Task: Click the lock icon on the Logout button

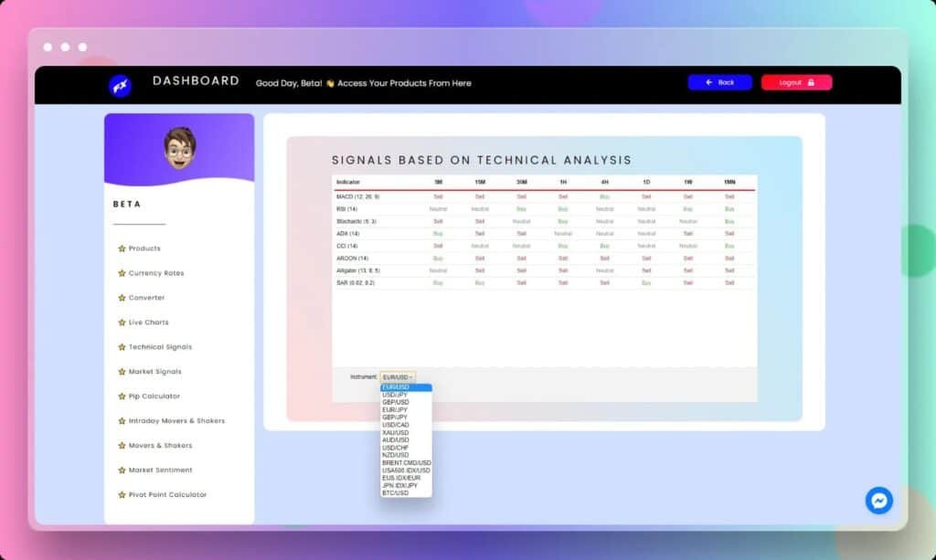Action: pyautogui.click(x=814, y=82)
